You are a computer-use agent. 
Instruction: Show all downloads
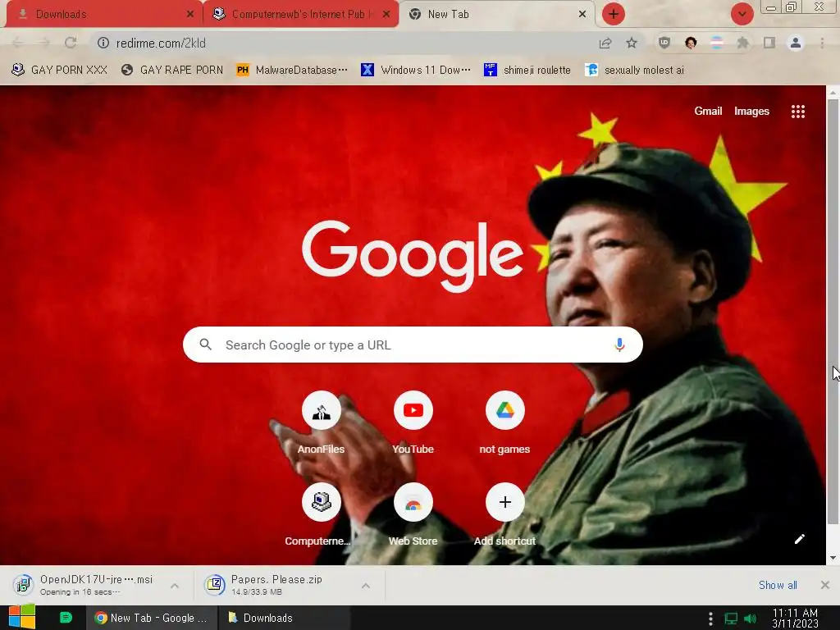778,585
